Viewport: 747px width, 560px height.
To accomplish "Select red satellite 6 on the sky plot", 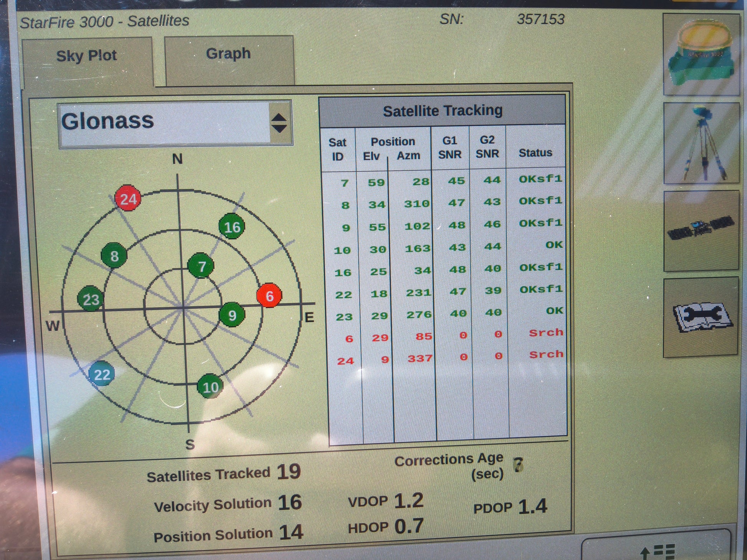I will tap(269, 296).
